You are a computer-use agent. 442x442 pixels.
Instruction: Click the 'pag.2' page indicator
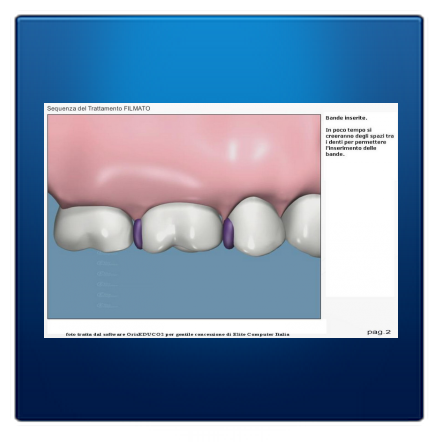point(379,332)
